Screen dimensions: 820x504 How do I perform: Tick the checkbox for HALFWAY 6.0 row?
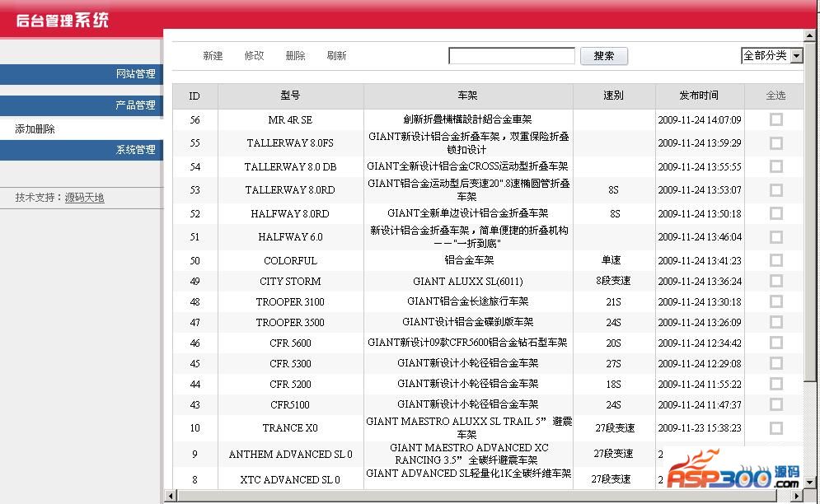[x=776, y=237]
